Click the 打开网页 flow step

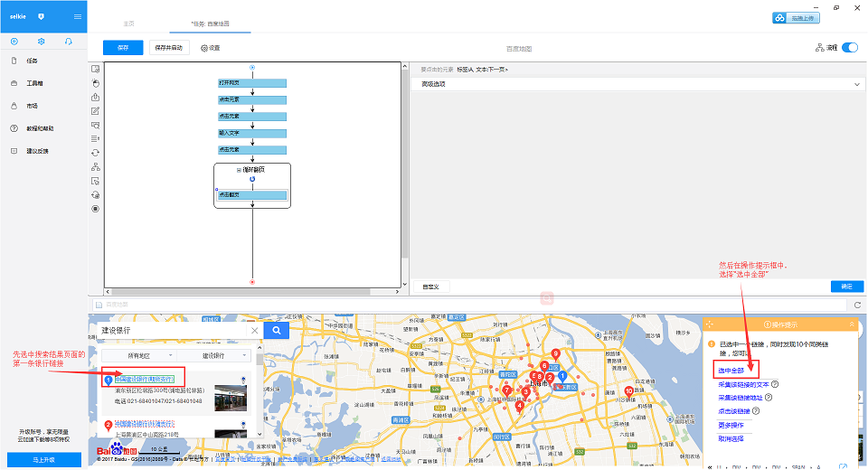252,83
